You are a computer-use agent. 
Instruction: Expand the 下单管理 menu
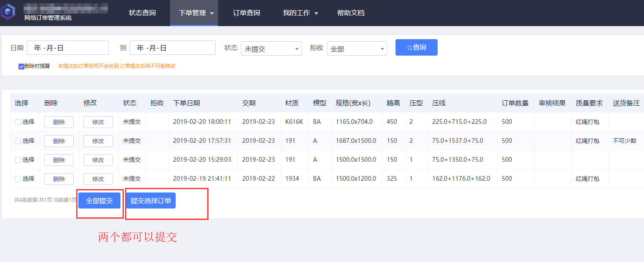pos(196,13)
